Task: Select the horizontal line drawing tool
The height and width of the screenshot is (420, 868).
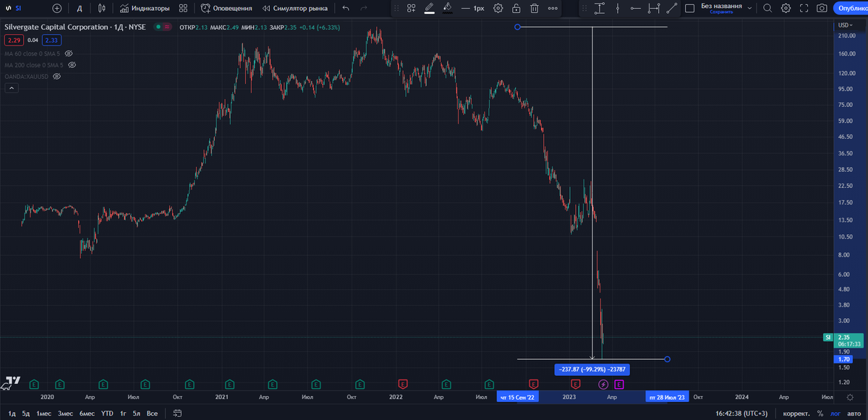Action: (x=636, y=8)
